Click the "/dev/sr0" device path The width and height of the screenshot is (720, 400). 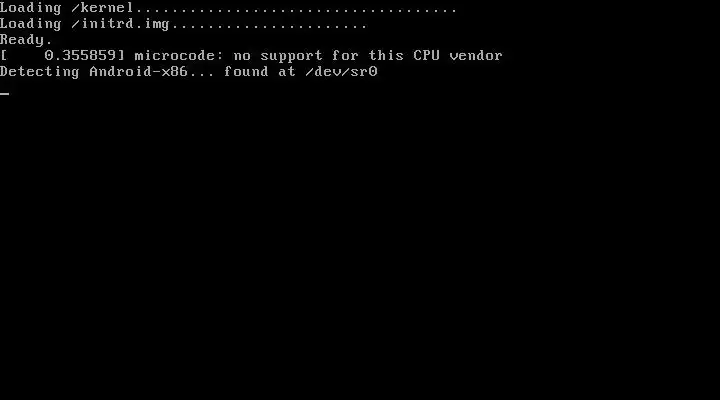tap(341, 72)
